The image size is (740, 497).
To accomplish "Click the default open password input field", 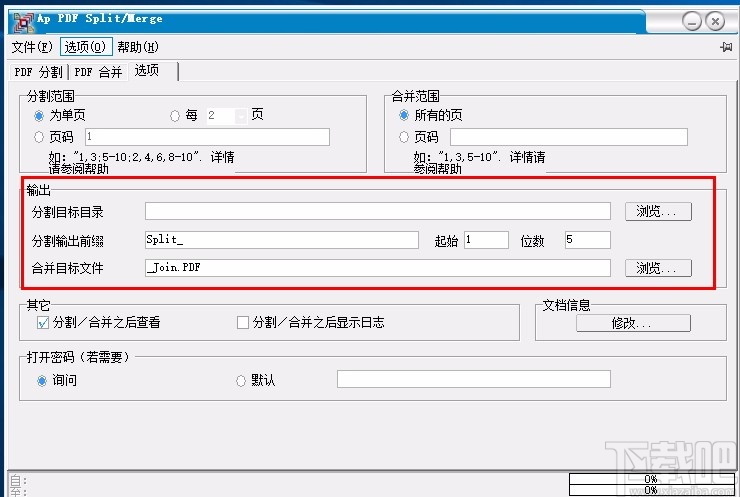I will tap(474, 379).
